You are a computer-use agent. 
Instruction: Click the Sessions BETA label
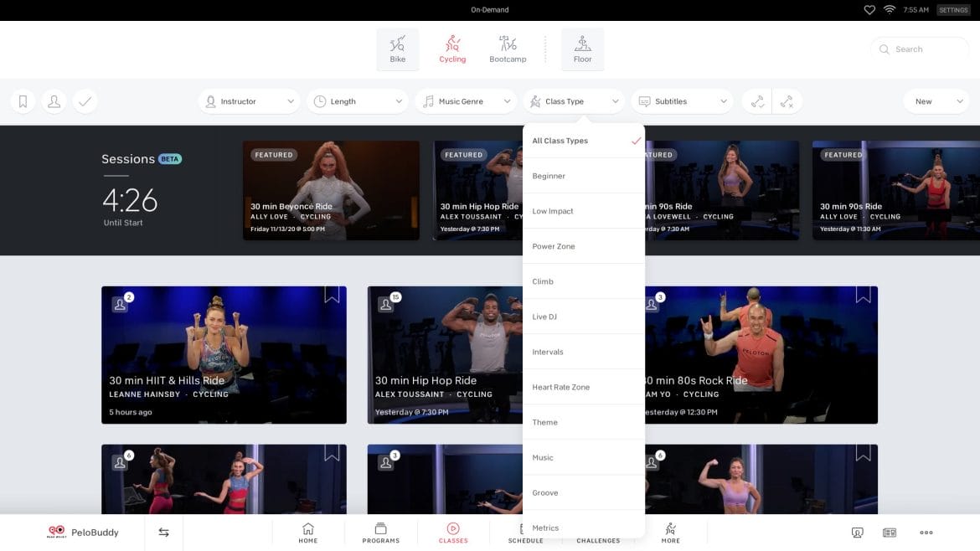[142, 158]
